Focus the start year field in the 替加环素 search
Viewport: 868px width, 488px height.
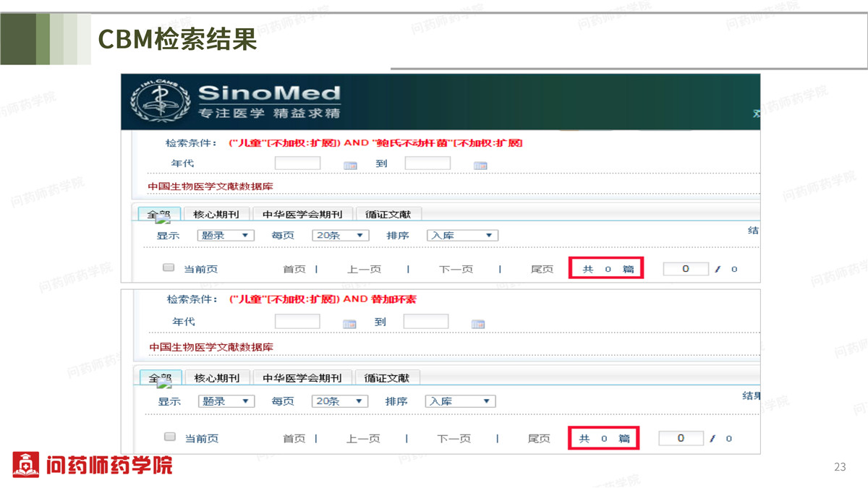coord(297,321)
